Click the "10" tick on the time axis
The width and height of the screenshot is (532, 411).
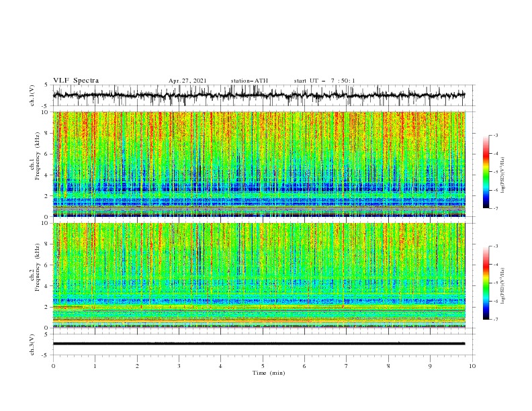pos(472,366)
